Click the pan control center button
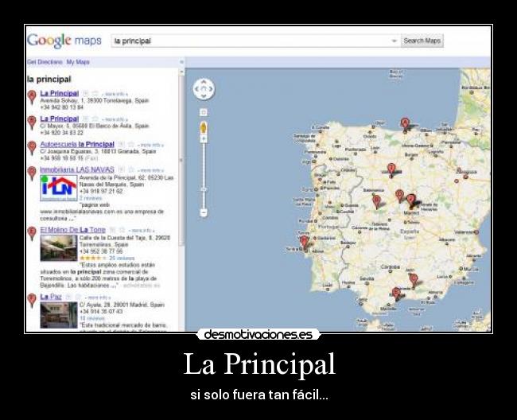Image resolution: width=517 pixels, height=420 pixels. click(x=204, y=89)
